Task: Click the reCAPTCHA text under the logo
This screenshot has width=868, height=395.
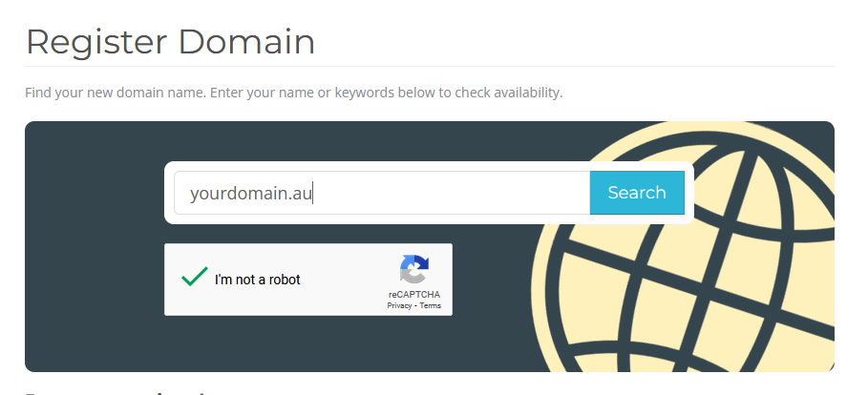Action: click(414, 294)
